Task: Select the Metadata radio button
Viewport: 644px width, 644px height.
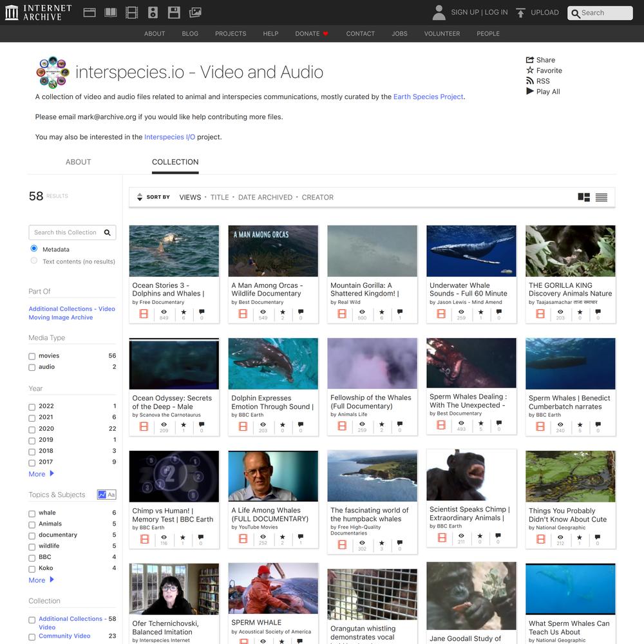Action: pos(34,249)
